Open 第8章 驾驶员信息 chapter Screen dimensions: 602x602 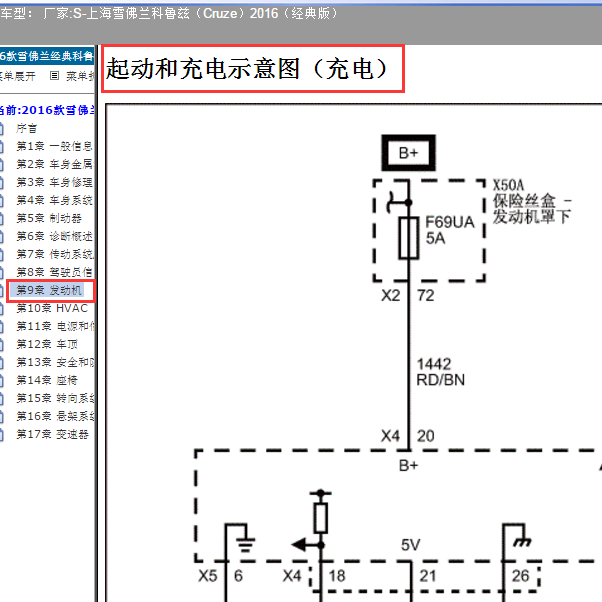(x=54, y=272)
